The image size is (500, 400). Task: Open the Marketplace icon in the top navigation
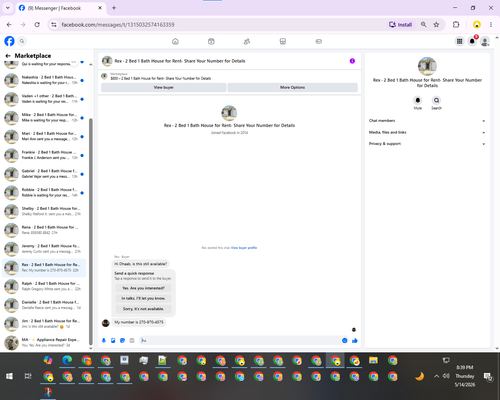283,41
